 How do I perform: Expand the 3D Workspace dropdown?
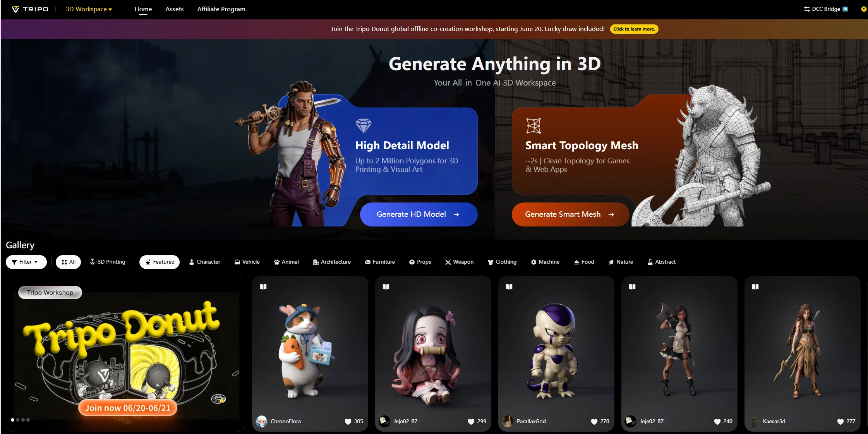89,9
